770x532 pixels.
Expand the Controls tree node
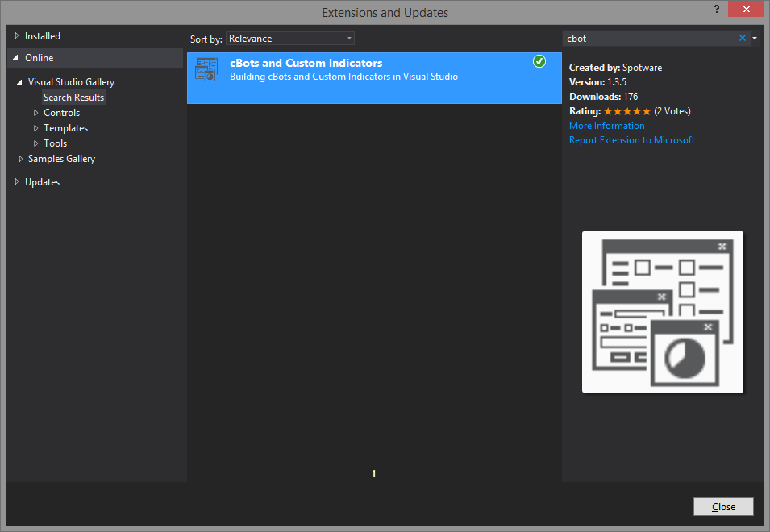click(35, 113)
